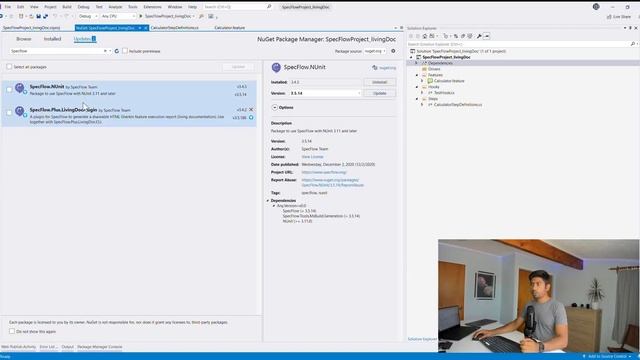The height and width of the screenshot is (360, 640).
Task: Select the Drivers folder in Solution Explorer
Action: click(434, 69)
